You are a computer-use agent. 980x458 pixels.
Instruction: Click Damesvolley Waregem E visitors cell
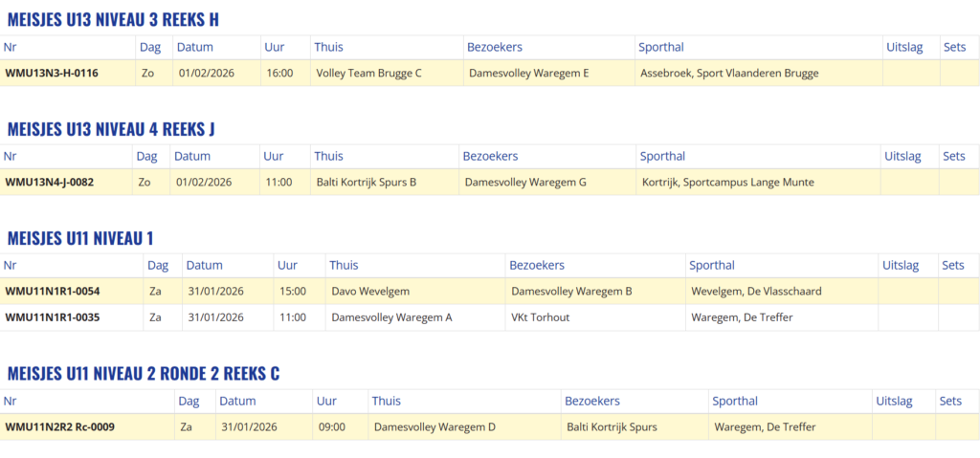529,73
